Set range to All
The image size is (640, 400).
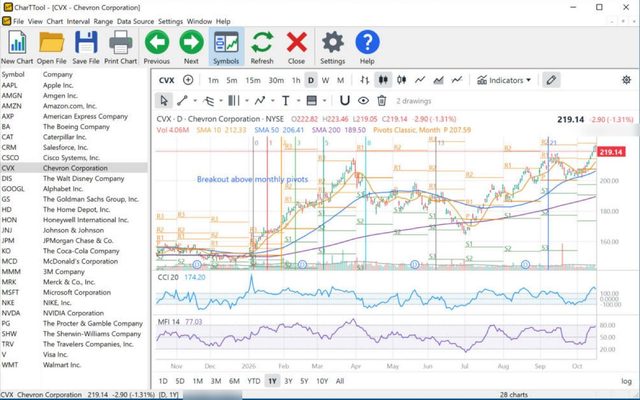(x=340, y=381)
